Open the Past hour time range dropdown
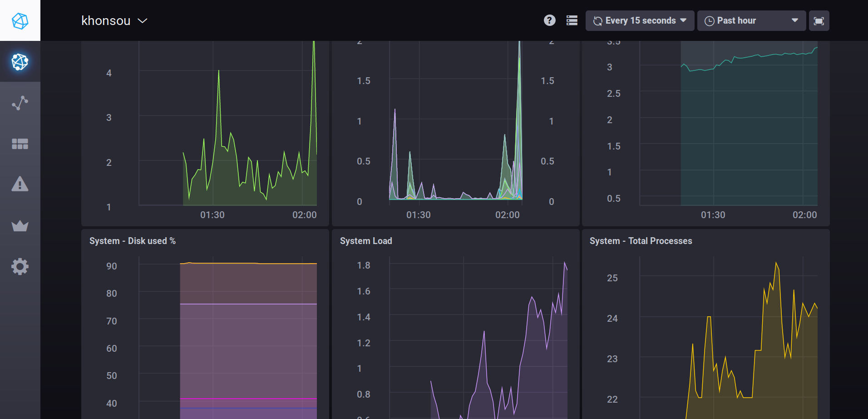Image resolution: width=868 pixels, height=419 pixels. point(751,21)
